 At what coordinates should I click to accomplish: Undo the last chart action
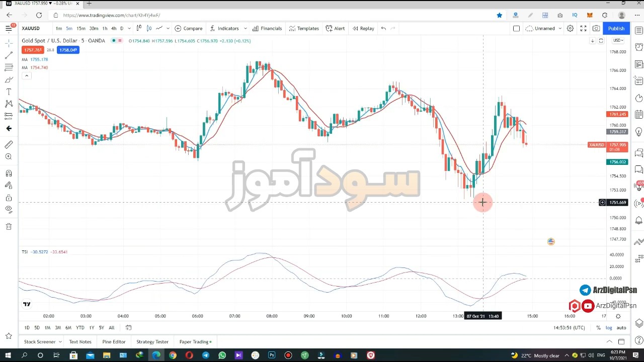[x=383, y=29]
